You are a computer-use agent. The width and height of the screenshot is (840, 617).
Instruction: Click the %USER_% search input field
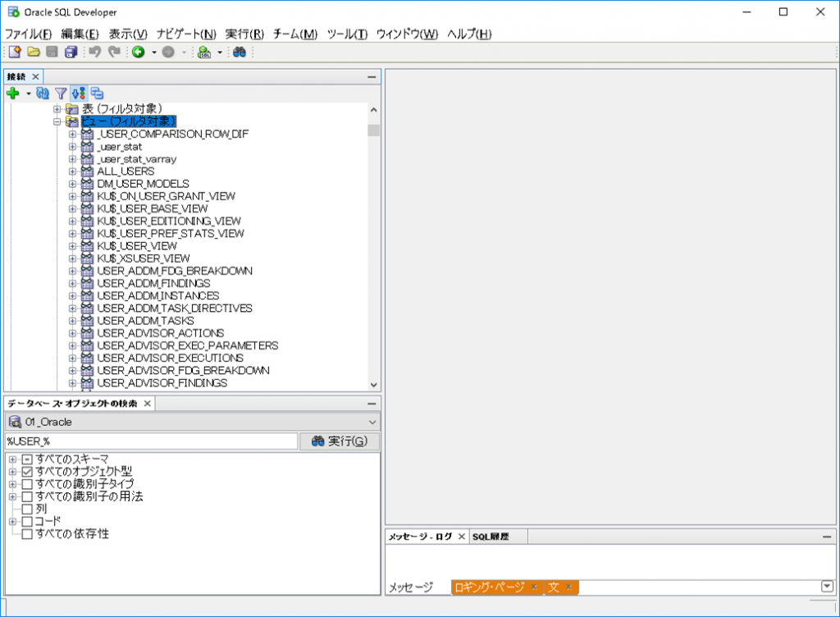point(151,441)
